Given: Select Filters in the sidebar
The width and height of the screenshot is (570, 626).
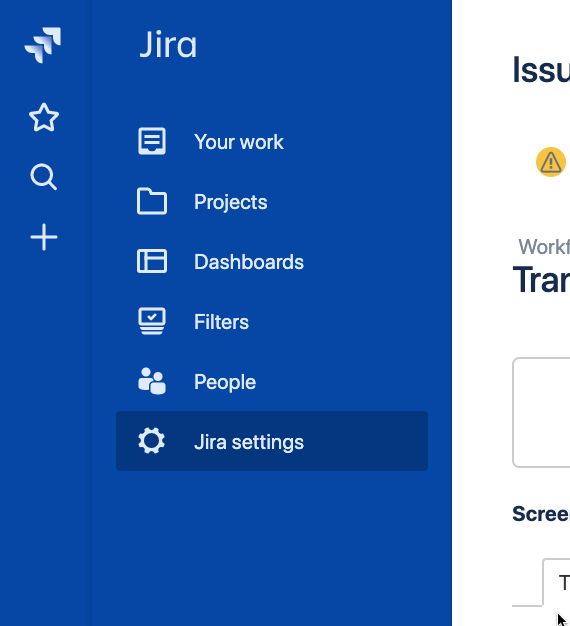Looking at the screenshot, I should (272, 321).
